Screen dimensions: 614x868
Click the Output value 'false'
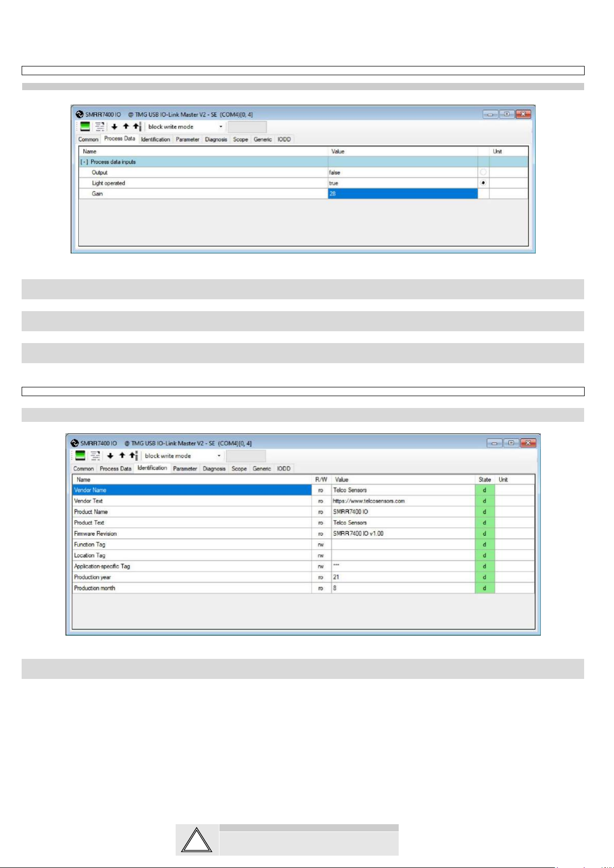(x=335, y=173)
